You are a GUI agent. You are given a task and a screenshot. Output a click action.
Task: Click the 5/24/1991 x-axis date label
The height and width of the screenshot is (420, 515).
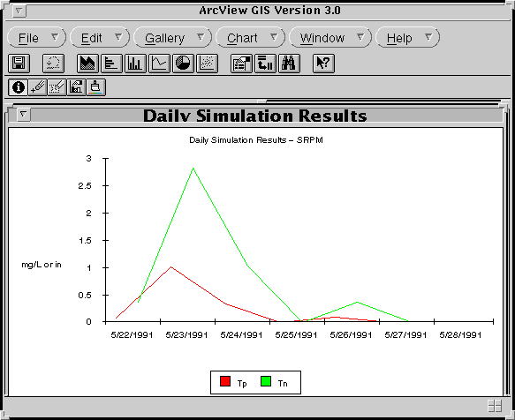point(241,335)
